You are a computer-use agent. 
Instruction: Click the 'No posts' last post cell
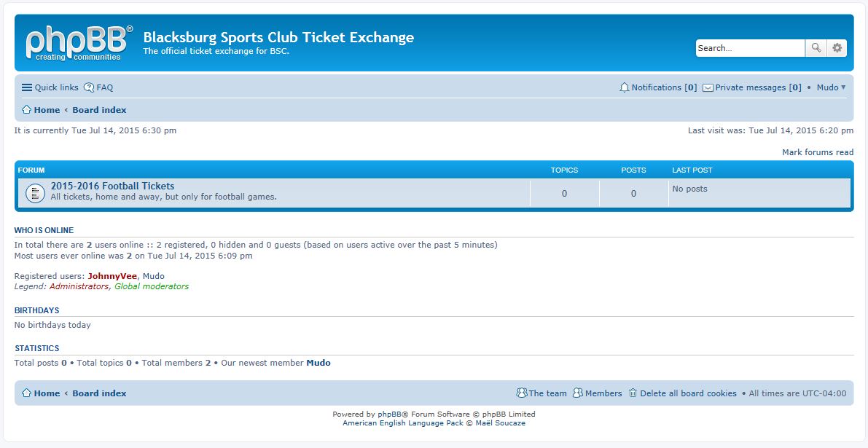point(689,189)
